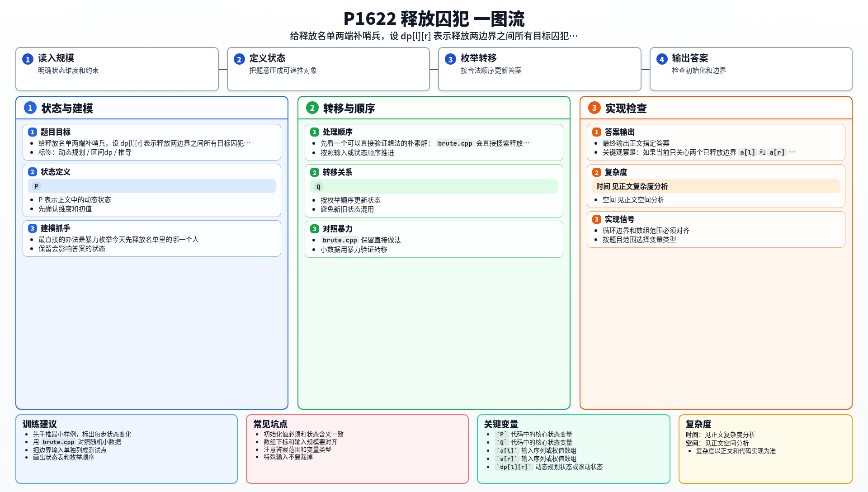Click the badge next to 转移关系

point(315,172)
